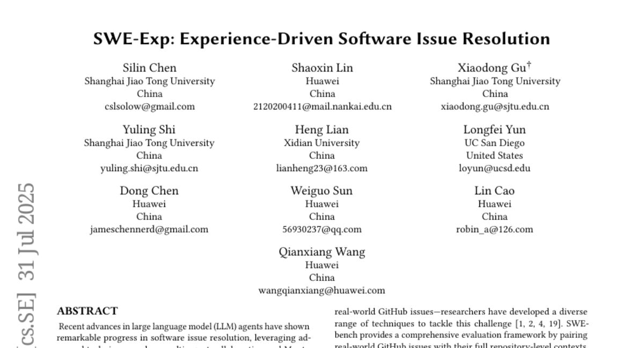Click author name Weiguo Sun
644x348 pixels.
[x=322, y=191]
